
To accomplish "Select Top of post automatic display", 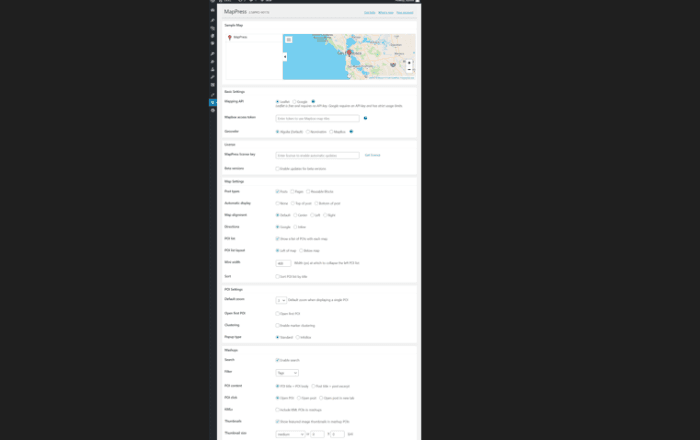I will pyautogui.click(x=293, y=203).
